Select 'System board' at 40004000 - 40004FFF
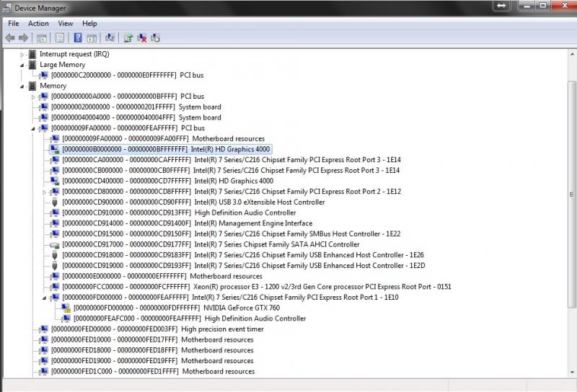 coord(136,117)
